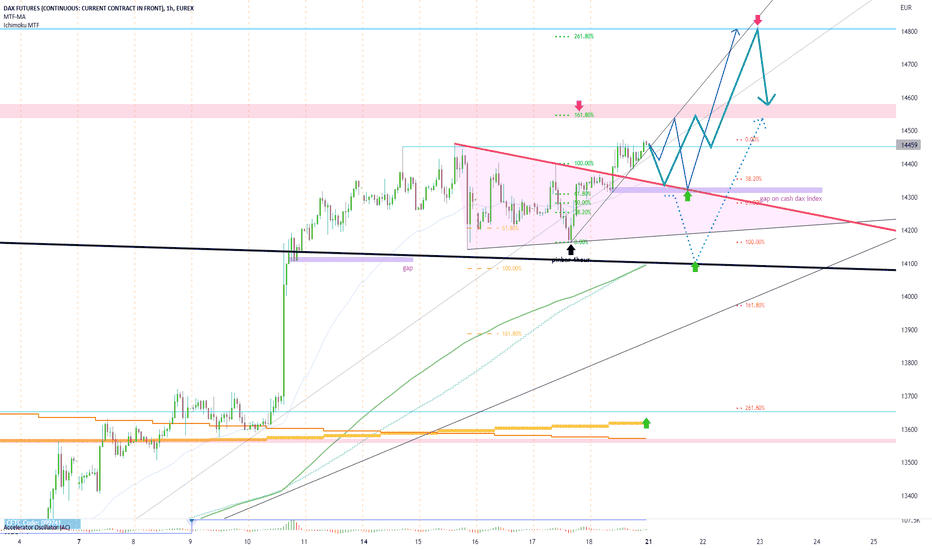Click the green up arrow under the purple gap band
Screen dimensions: 932x550
pyautogui.click(x=688, y=195)
